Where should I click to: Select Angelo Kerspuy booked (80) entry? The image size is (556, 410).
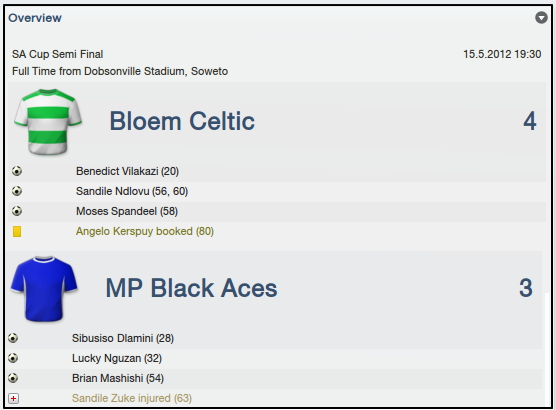coord(145,231)
